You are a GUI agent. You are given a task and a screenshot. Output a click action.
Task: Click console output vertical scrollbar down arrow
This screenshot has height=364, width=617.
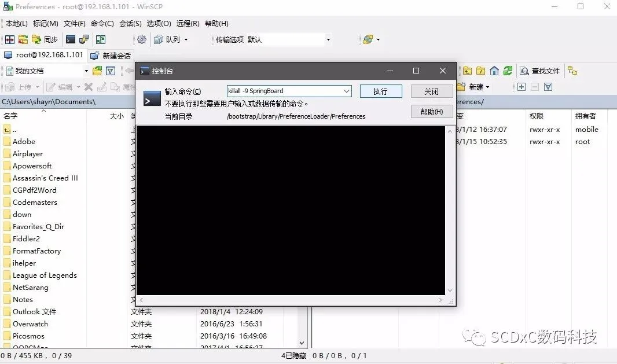450,291
